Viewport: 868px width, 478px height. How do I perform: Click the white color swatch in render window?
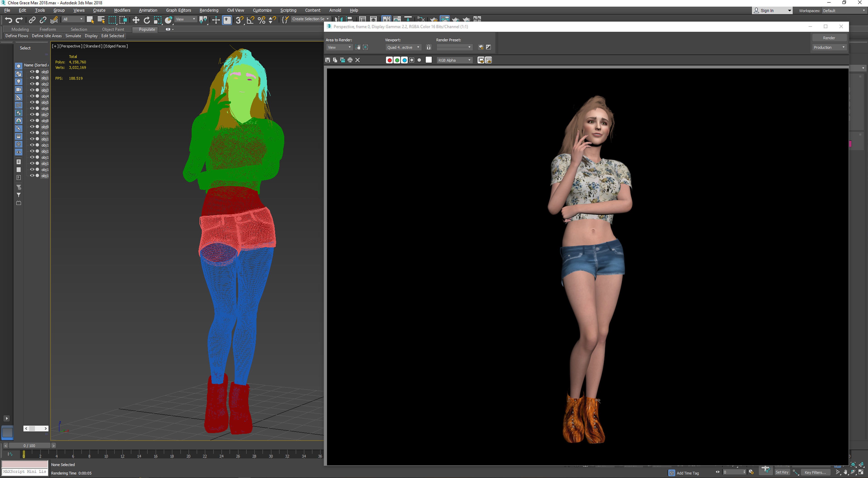tap(429, 60)
